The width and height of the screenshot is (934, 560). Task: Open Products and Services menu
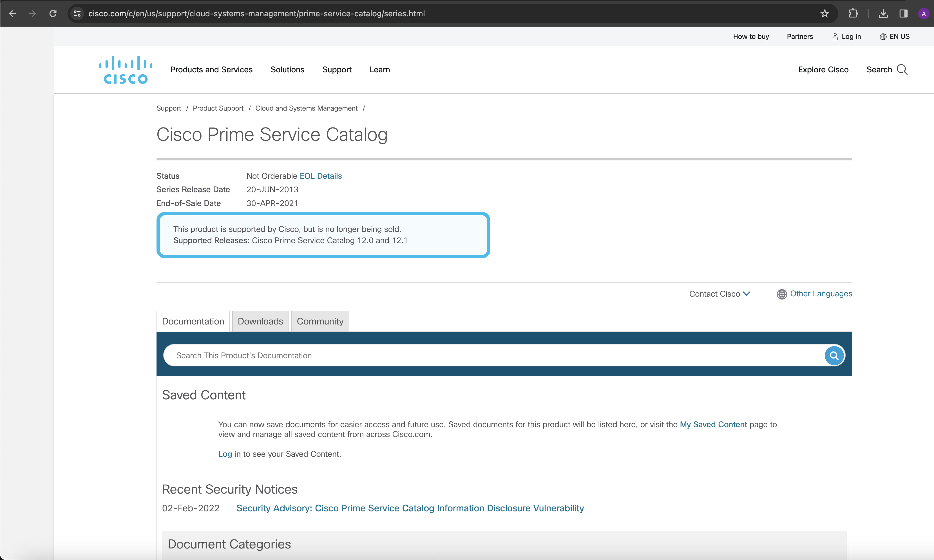pos(211,70)
